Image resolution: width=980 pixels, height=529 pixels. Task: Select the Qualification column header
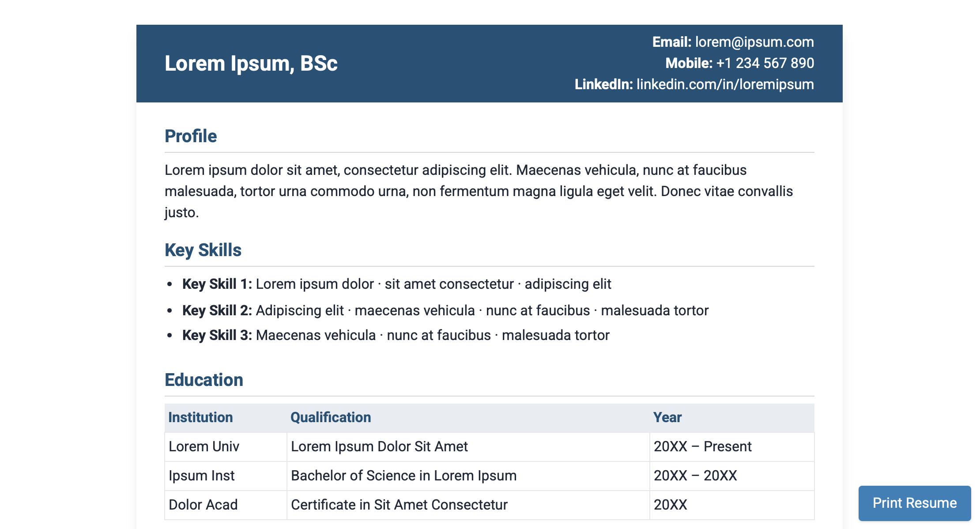click(x=331, y=417)
